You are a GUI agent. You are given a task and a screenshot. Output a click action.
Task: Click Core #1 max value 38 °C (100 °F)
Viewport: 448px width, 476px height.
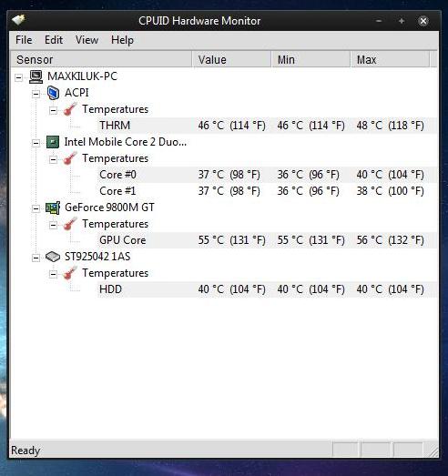[x=391, y=191]
